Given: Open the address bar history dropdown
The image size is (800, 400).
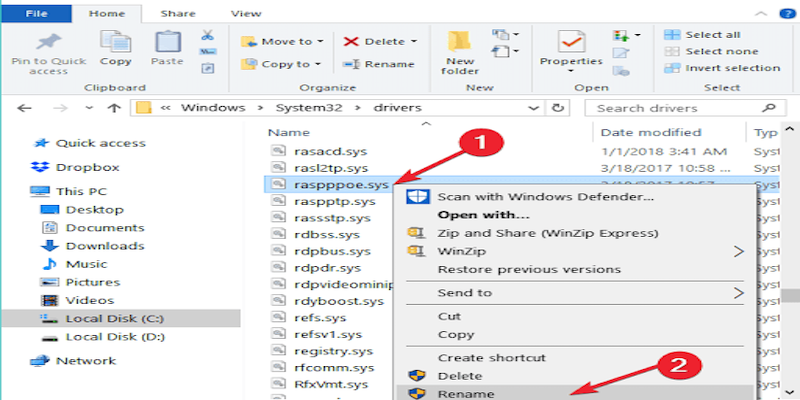Looking at the screenshot, I should tap(534, 108).
